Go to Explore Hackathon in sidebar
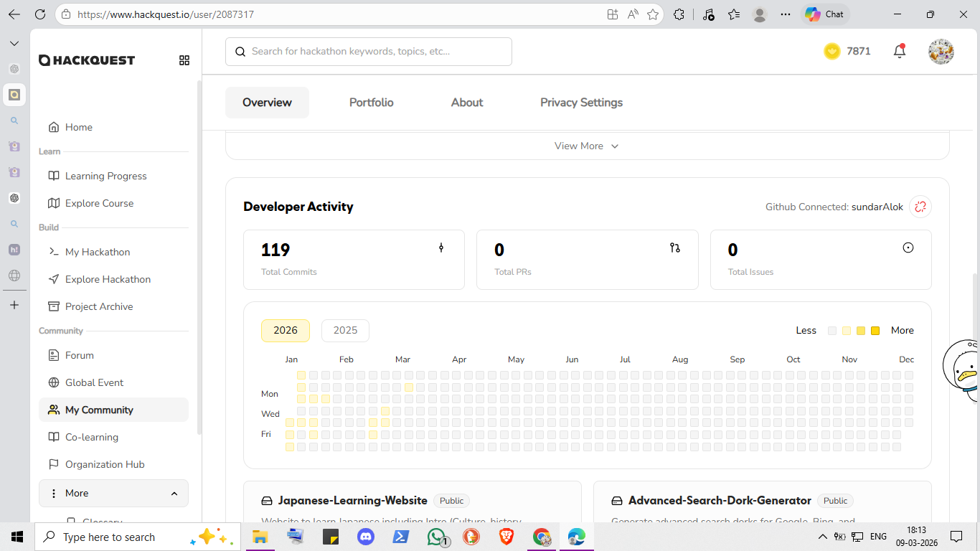Image resolution: width=980 pixels, height=551 pixels. click(108, 279)
